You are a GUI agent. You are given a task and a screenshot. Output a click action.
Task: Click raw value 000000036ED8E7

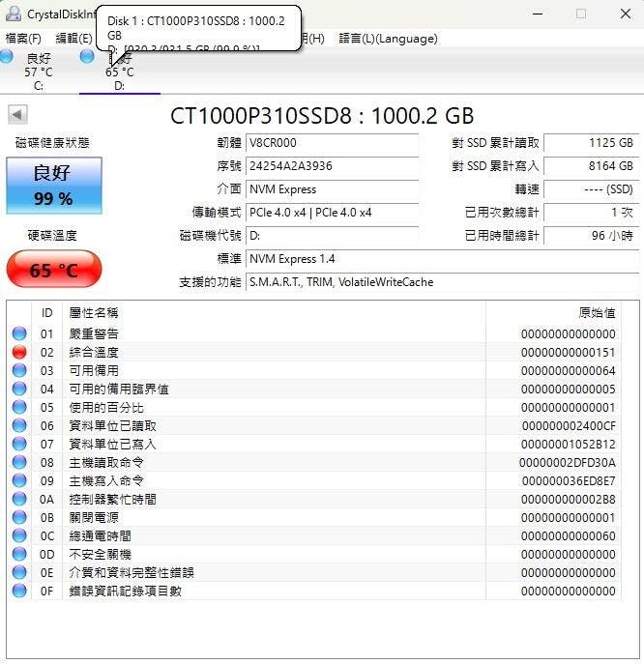569,480
